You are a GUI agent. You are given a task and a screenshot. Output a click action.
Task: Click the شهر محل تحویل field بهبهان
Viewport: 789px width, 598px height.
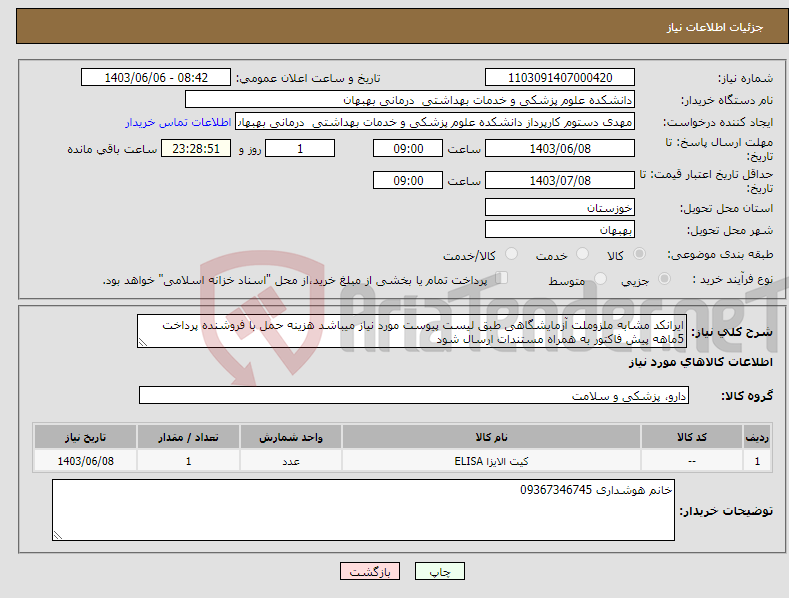click(x=560, y=230)
